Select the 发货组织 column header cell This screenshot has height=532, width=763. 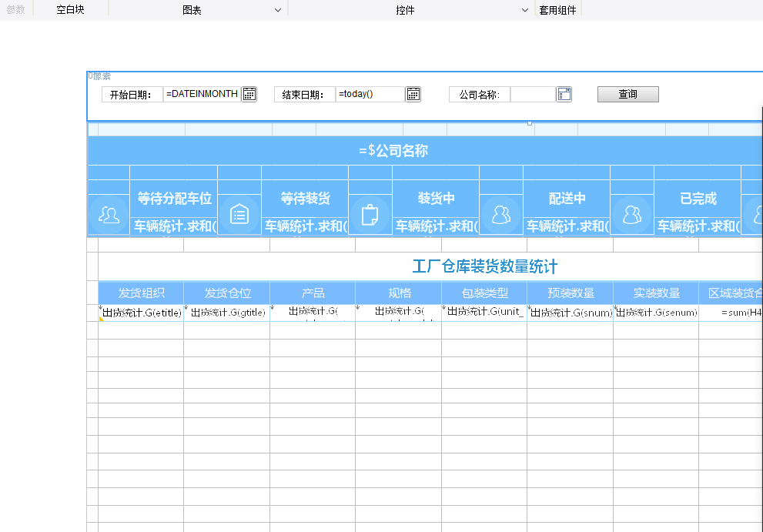140,293
